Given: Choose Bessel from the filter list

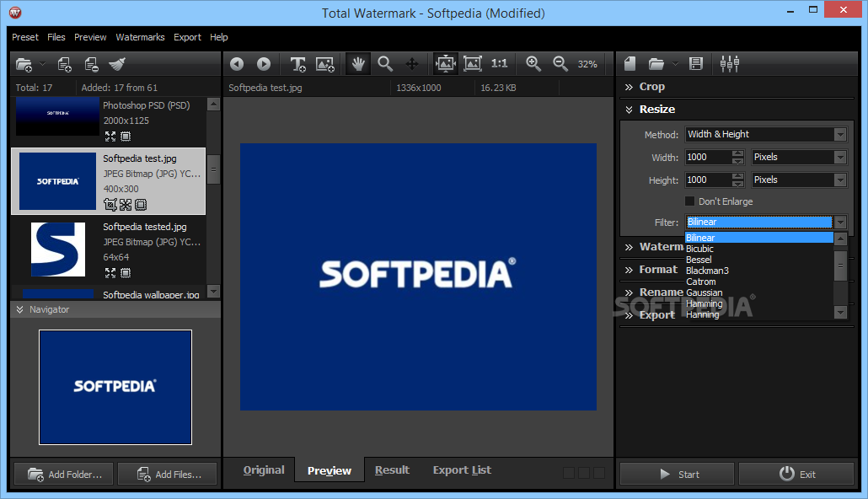Looking at the screenshot, I should (x=699, y=260).
